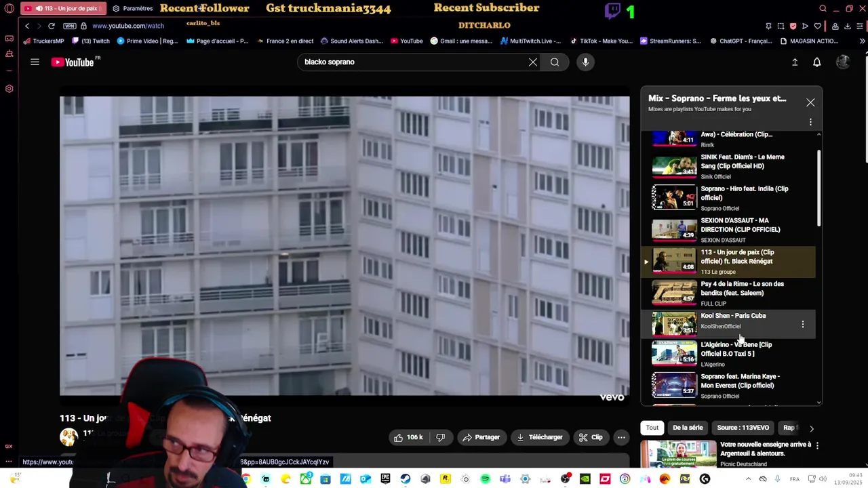Open the StreamRunners bookmark

click(x=670, y=41)
